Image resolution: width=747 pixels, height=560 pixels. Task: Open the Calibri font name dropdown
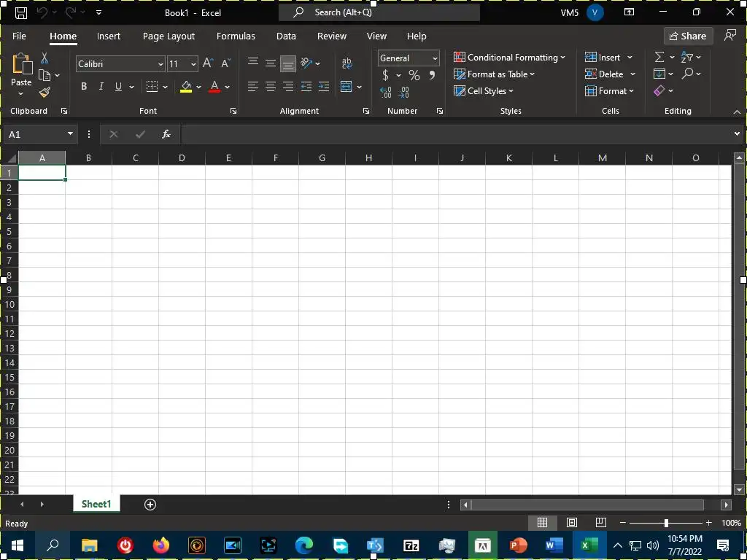pos(160,64)
